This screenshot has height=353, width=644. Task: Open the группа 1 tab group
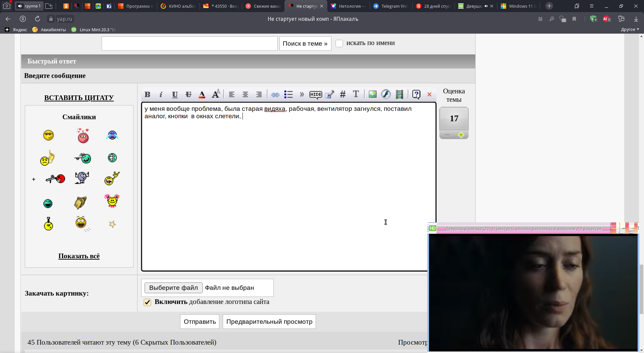point(30,6)
